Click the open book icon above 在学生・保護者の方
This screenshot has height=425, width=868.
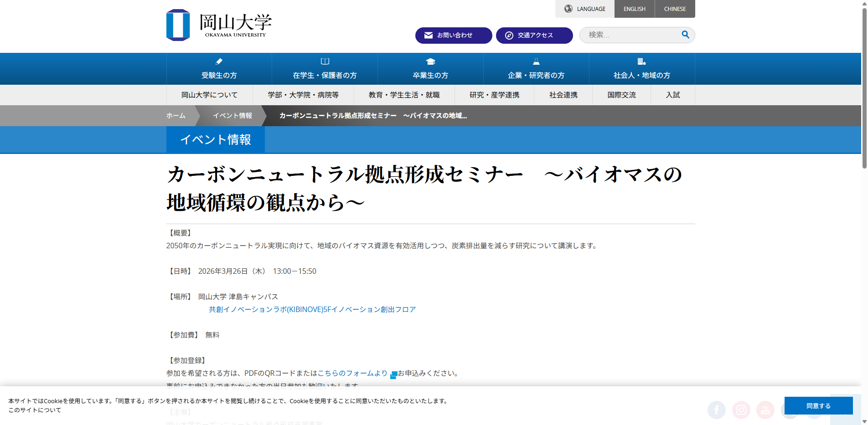[325, 61]
